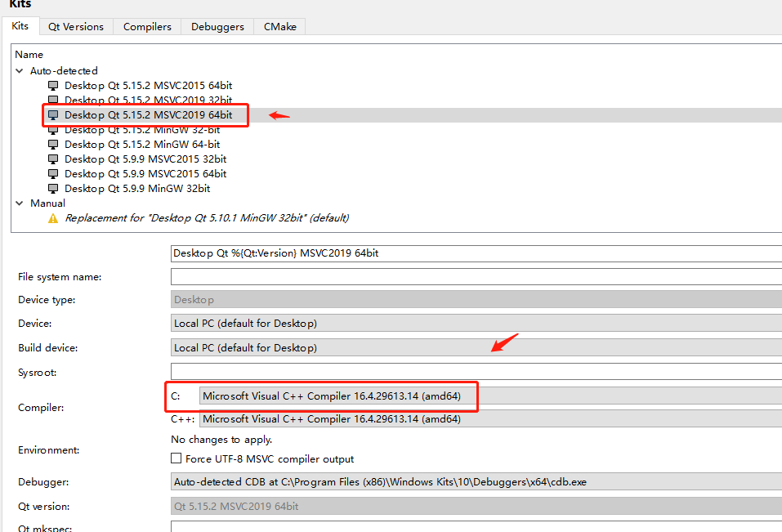Screen dimensions: 782x532
Task: Select Desktop Qt 5.15.2 MSVC2019 32bit kit
Action: pyautogui.click(x=148, y=100)
